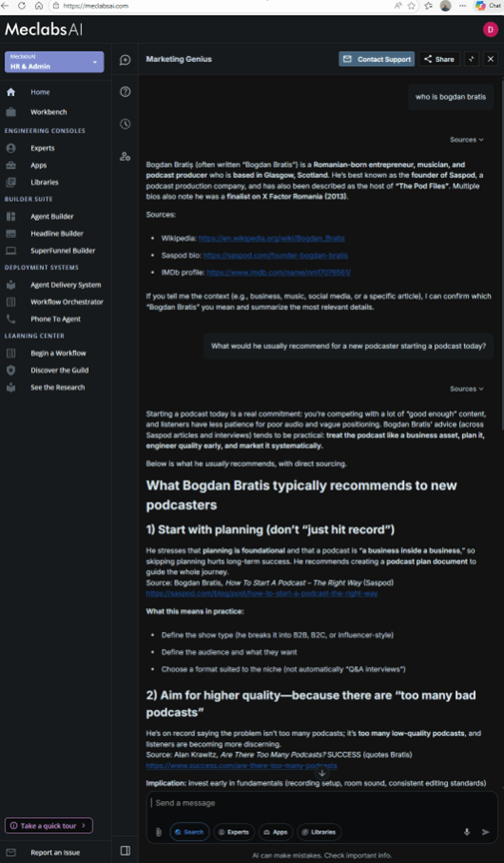Open Libraries in the sidebar
The height and width of the screenshot is (863, 504).
click(x=44, y=182)
